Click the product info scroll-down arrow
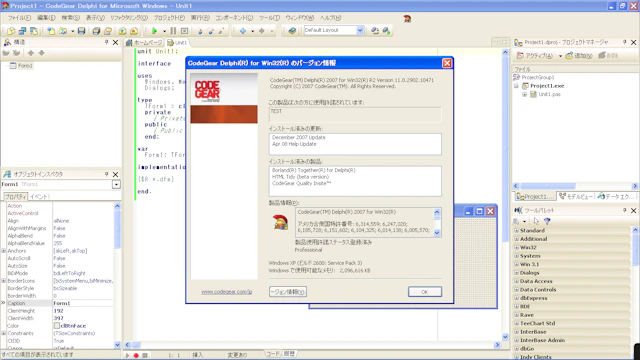 [x=437, y=233]
